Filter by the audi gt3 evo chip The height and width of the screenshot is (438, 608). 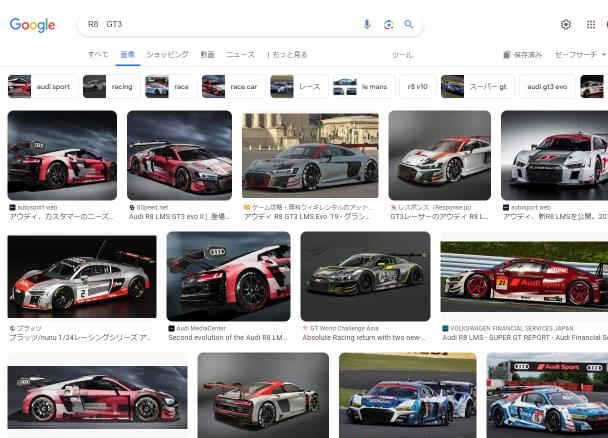(x=547, y=86)
